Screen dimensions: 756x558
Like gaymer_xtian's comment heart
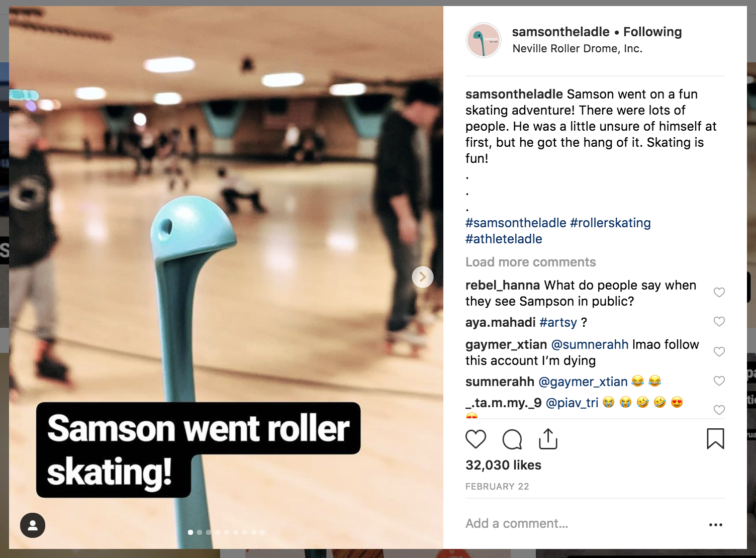point(719,351)
